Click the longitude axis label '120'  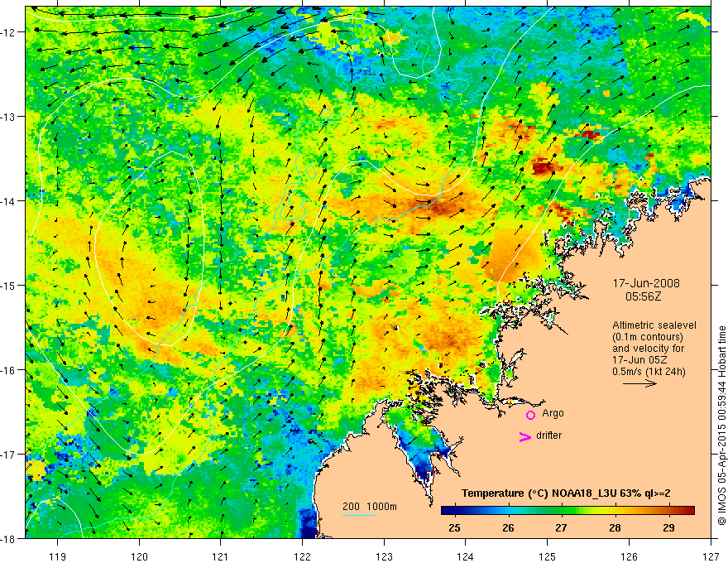click(x=139, y=556)
